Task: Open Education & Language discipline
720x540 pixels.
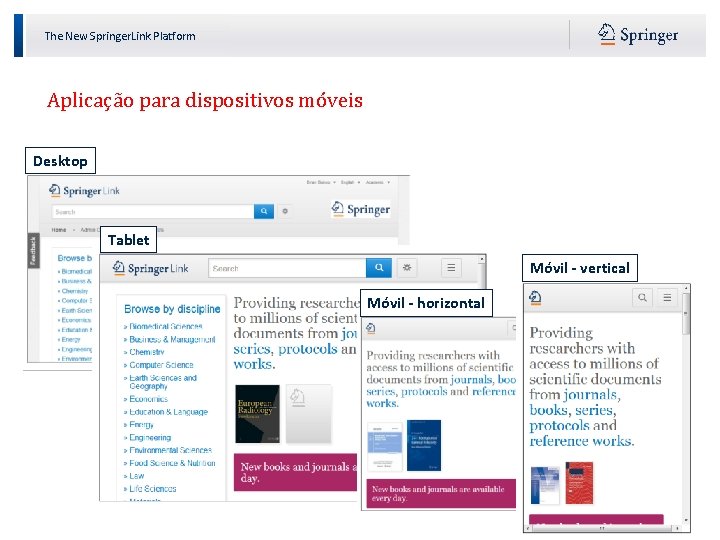Action: [168, 412]
